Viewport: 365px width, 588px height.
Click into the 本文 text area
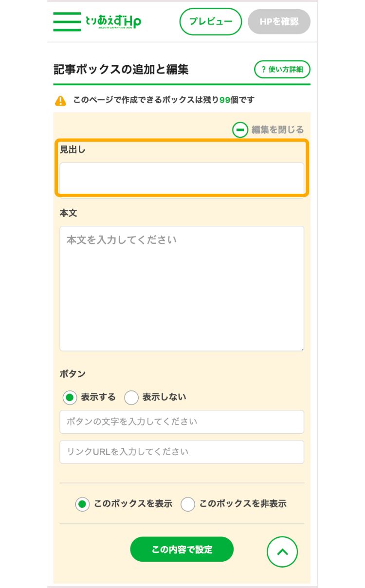click(x=182, y=288)
